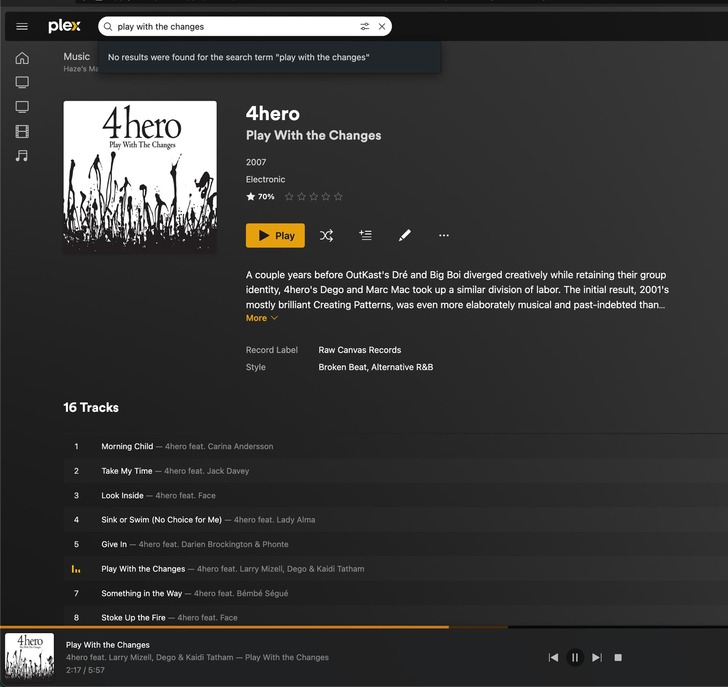Edit album metadata pencil icon
The width and height of the screenshot is (728, 687).
click(x=404, y=235)
